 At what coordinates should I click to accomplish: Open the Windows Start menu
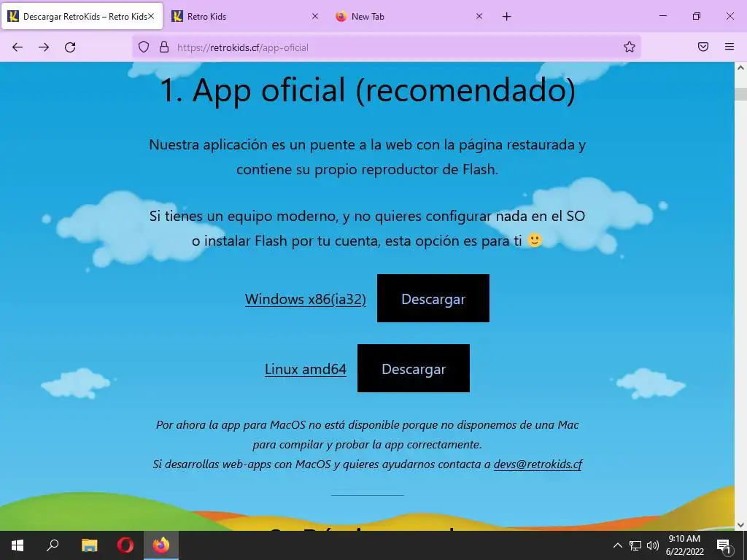(x=18, y=545)
